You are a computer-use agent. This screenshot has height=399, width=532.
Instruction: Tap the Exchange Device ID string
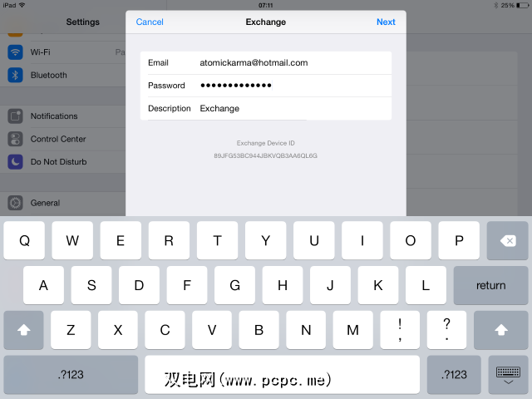266,155
